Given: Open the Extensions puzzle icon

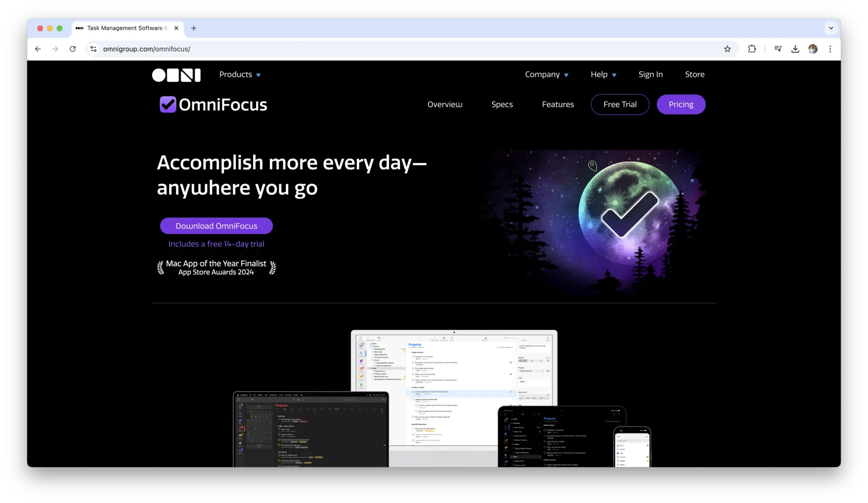Looking at the screenshot, I should 752,49.
